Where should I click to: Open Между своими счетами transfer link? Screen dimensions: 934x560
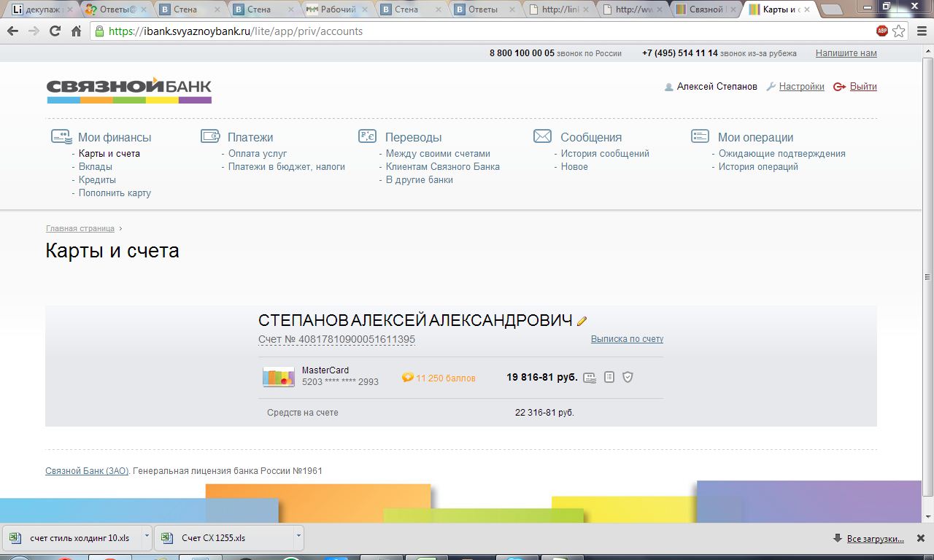[438, 154]
